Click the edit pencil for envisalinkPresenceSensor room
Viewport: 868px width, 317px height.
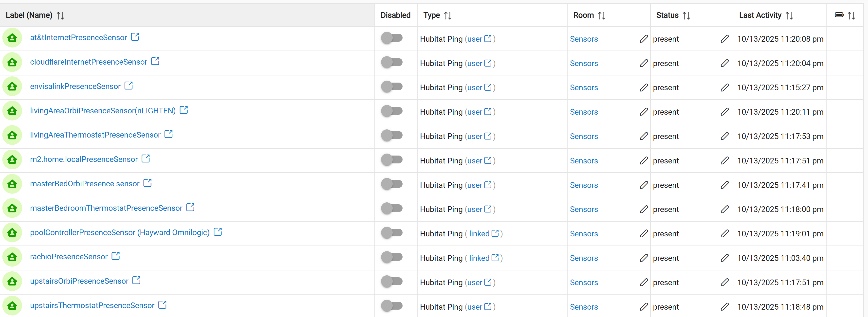[644, 88]
